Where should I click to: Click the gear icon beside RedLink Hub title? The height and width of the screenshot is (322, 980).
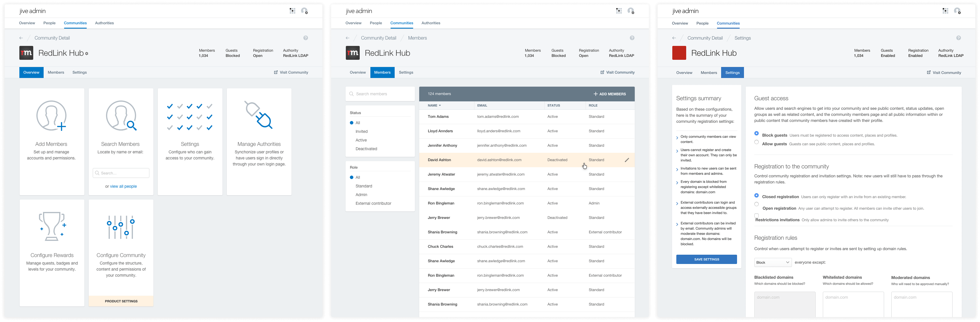pyautogui.click(x=87, y=54)
